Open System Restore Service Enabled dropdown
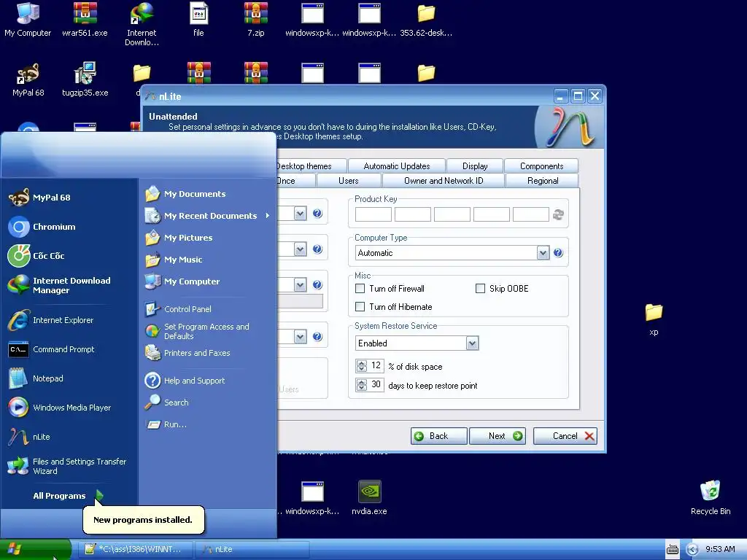Screen dimensions: 747x560 point(472,343)
